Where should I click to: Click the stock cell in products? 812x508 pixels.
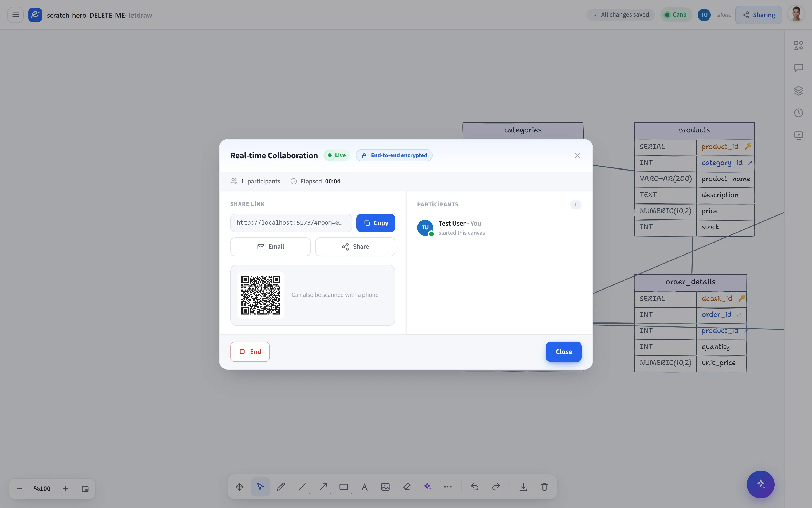pos(725,228)
